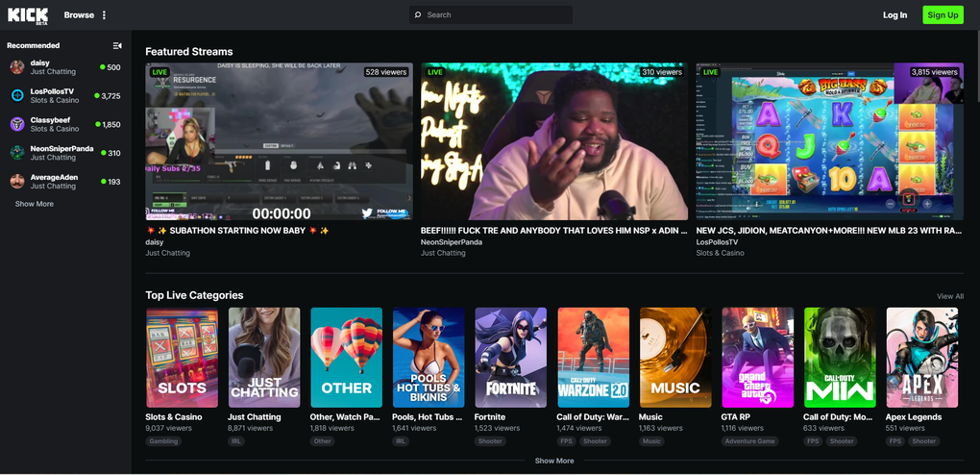Click LosPollosTV's avatar in the sidebar
Image resolution: width=980 pixels, height=475 pixels.
pyautogui.click(x=17, y=96)
